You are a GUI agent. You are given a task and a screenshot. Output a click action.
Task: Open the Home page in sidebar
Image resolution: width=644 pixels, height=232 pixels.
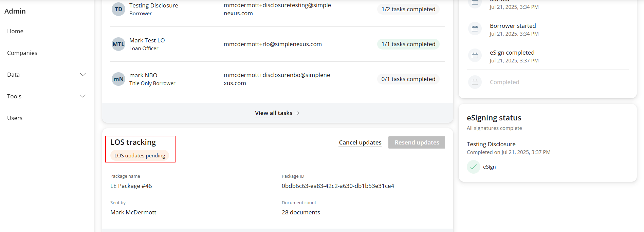tap(15, 31)
